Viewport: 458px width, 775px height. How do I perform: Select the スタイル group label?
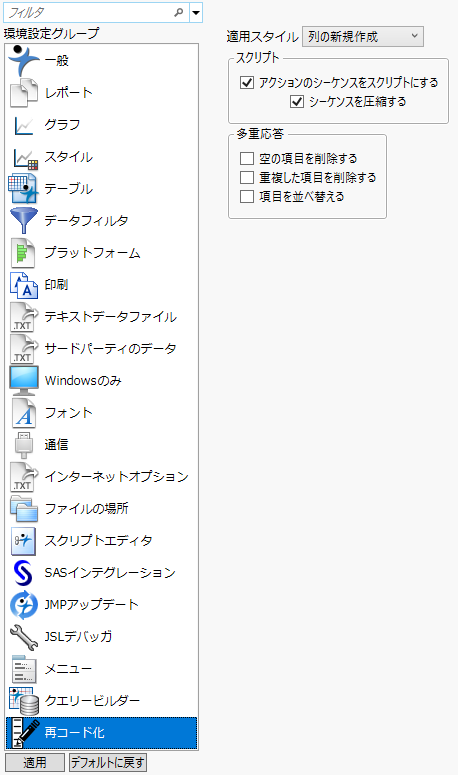point(68,157)
